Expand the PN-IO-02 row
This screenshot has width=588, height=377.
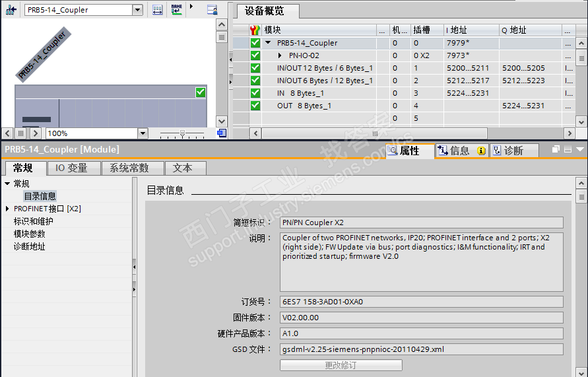(280, 55)
